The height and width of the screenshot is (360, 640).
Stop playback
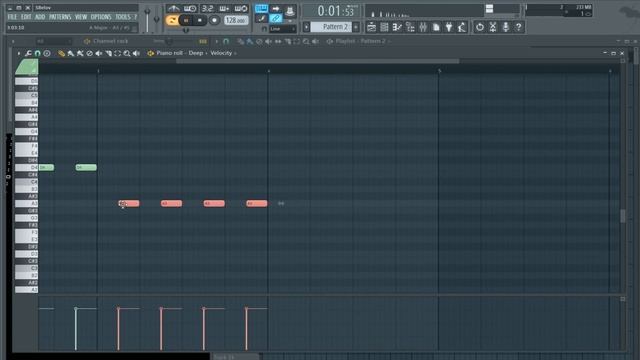(x=200, y=20)
